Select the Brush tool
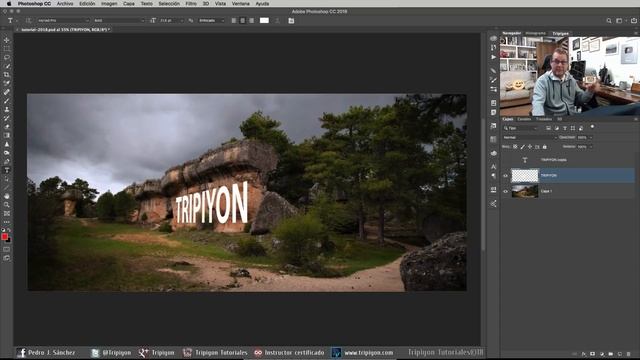The image size is (640, 360). [7, 101]
